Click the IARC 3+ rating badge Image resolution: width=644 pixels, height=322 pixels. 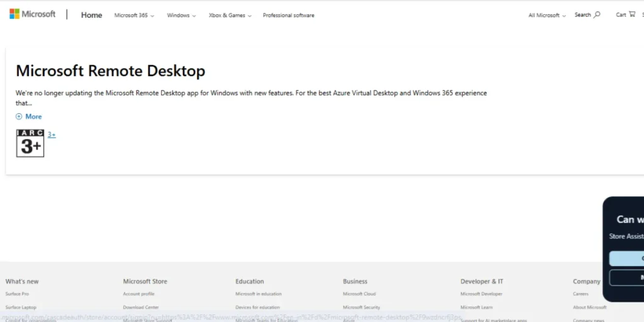click(x=30, y=143)
